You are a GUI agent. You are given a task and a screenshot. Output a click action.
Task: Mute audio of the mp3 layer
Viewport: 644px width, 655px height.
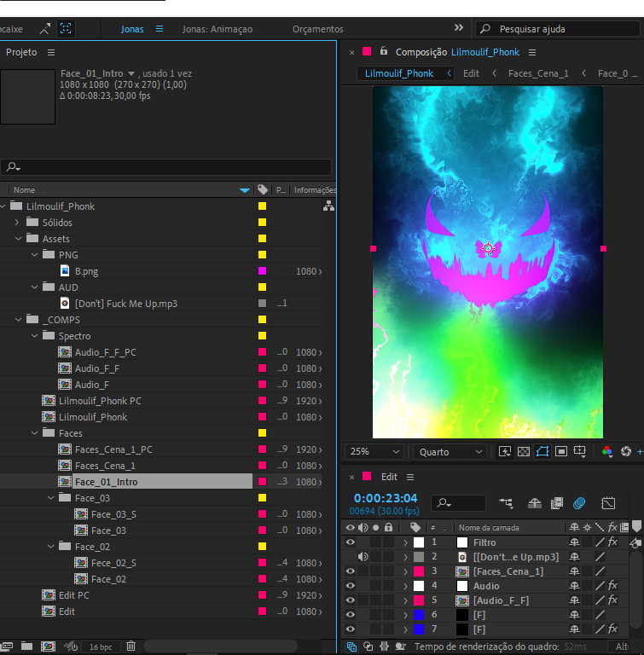tap(363, 556)
